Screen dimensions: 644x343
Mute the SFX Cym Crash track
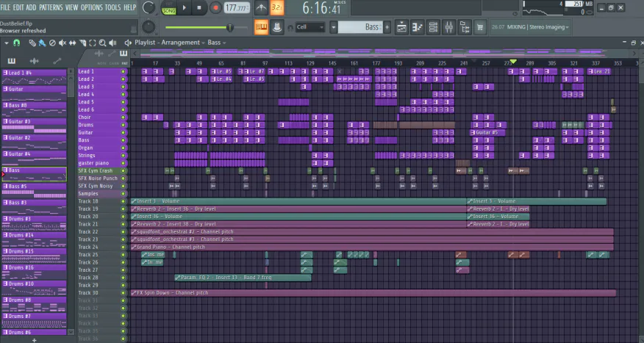point(123,170)
